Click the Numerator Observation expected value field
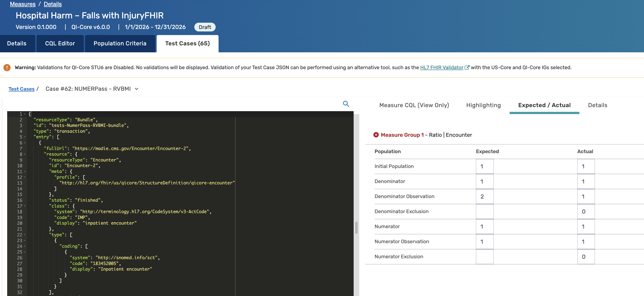The height and width of the screenshot is (296, 644). click(484, 242)
